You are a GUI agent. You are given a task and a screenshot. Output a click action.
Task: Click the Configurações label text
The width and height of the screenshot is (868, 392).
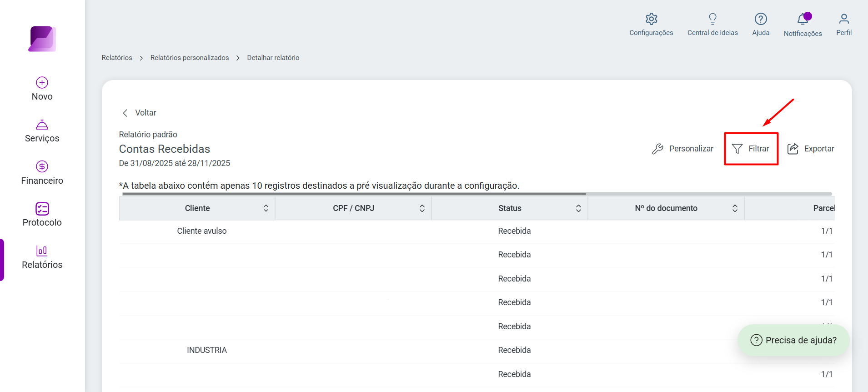click(651, 33)
